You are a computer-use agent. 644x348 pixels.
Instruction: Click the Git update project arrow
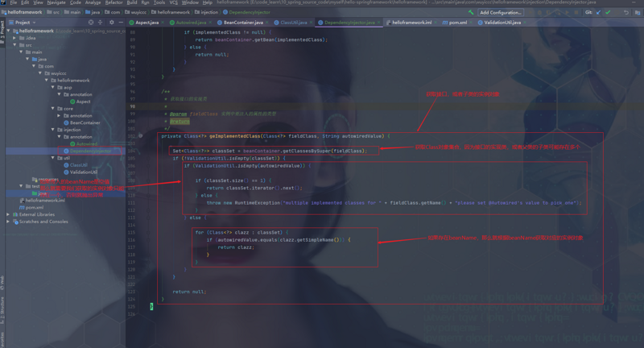coord(598,12)
